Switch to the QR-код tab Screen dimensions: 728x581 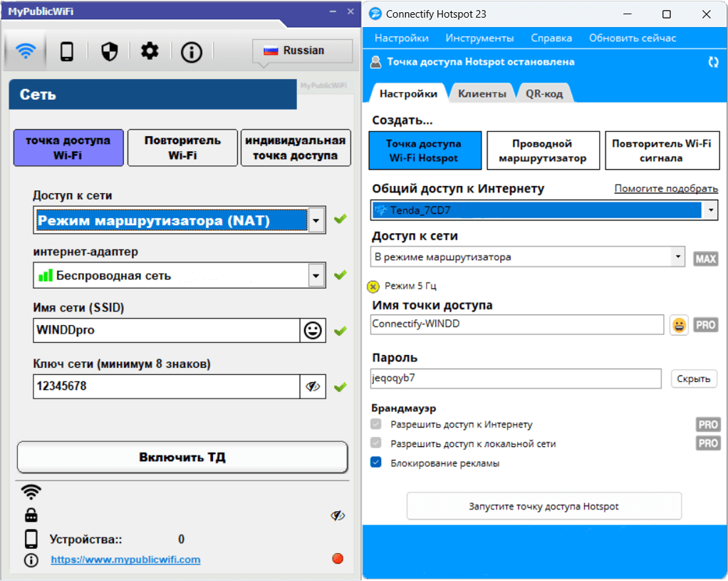(x=544, y=93)
